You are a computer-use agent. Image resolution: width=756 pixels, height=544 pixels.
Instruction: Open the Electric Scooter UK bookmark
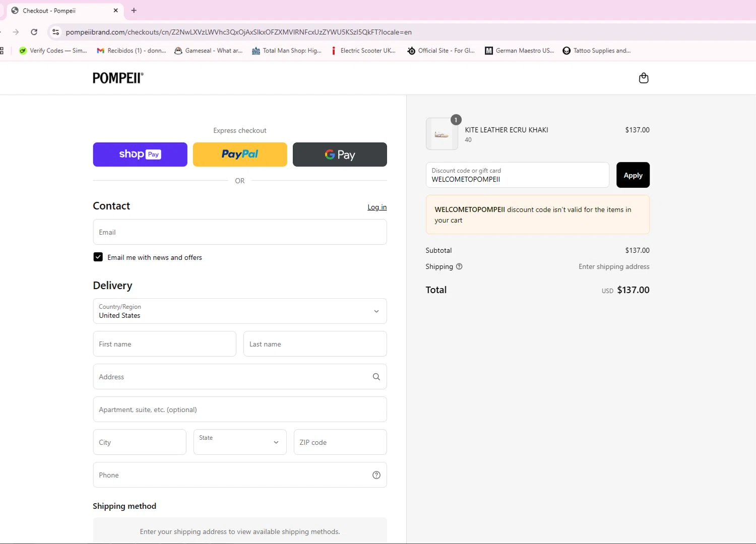click(x=363, y=50)
